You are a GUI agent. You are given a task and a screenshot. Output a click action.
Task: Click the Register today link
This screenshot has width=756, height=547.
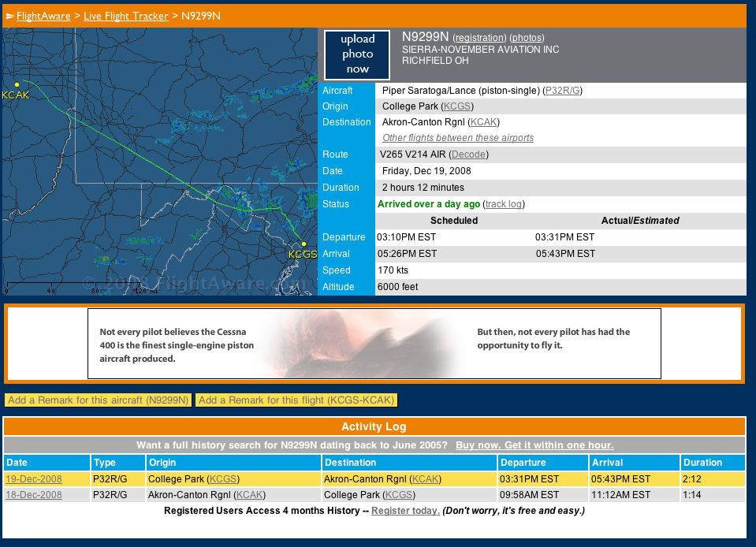[405, 511]
